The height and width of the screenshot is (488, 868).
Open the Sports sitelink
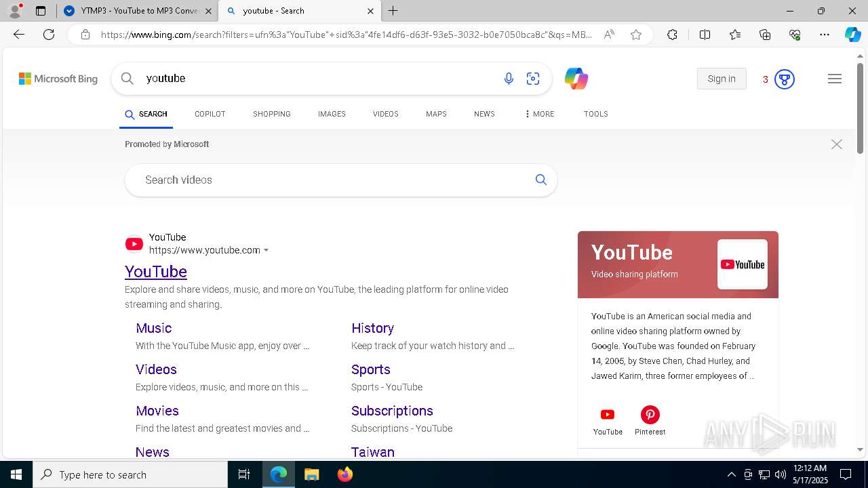[x=371, y=369]
